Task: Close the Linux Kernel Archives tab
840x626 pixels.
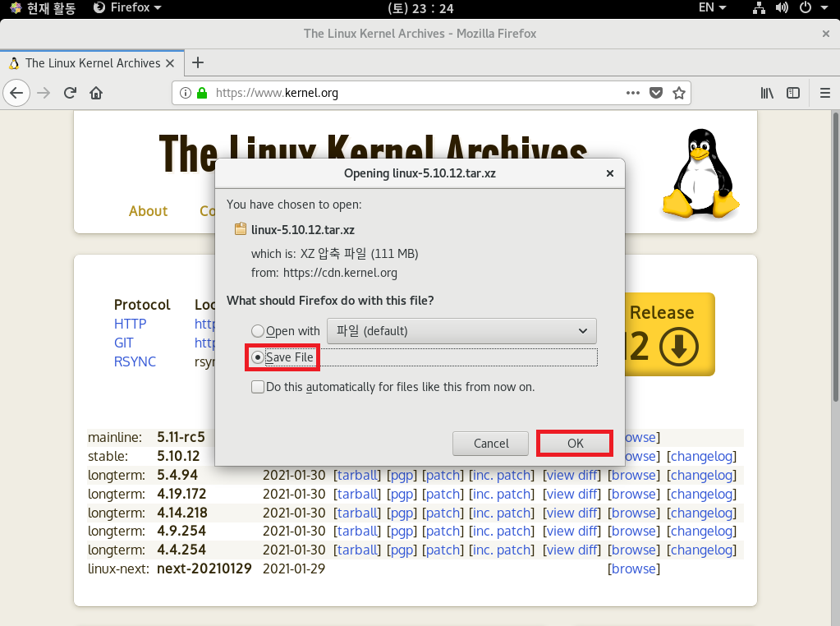Action: (x=170, y=63)
